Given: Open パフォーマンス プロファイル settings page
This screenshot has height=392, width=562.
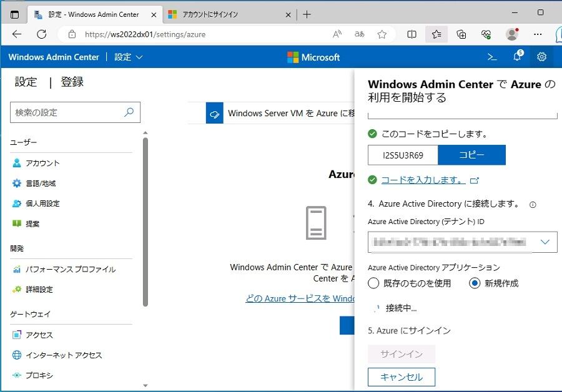Looking at the screenshot, I should tap(71, 269).
